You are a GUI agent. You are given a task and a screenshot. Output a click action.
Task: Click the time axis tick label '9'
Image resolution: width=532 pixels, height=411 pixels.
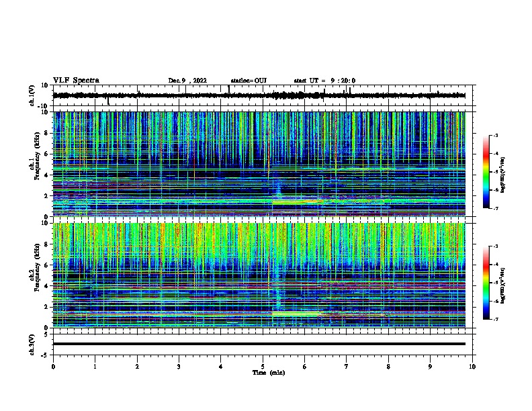coord(430,367)
